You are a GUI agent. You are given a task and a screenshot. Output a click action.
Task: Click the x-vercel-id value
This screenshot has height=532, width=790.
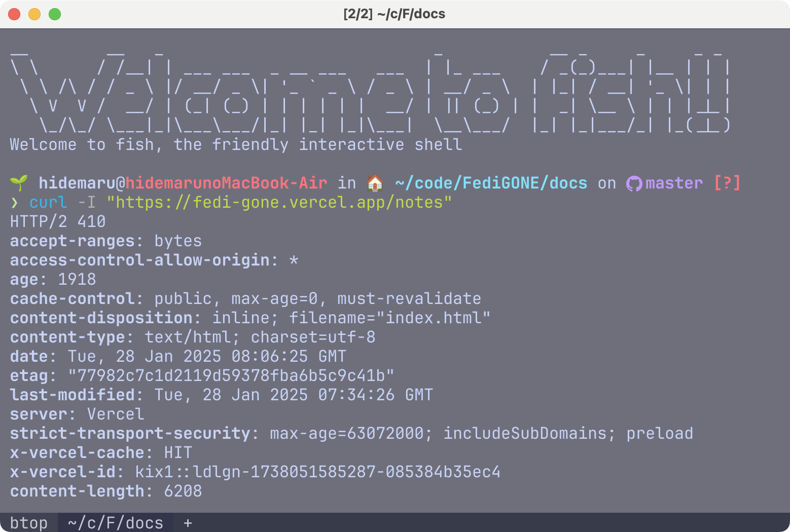317,472
